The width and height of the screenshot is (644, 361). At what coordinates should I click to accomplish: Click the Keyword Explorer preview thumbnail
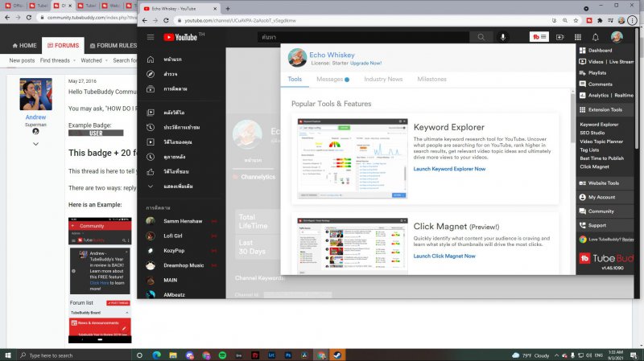[351, 158]
